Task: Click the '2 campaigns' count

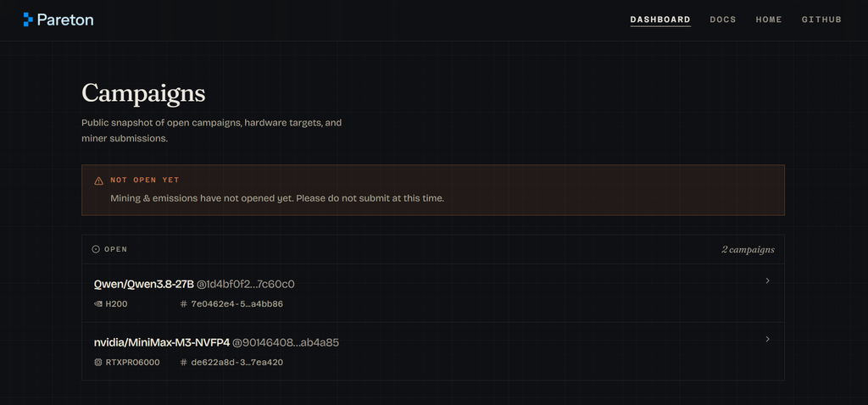Action: 748,250
